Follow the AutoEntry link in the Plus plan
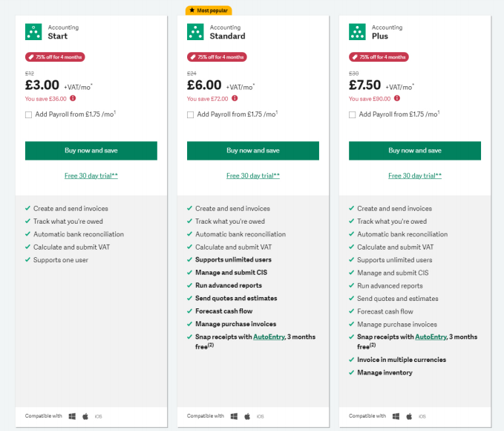 [x=433, y=337]
